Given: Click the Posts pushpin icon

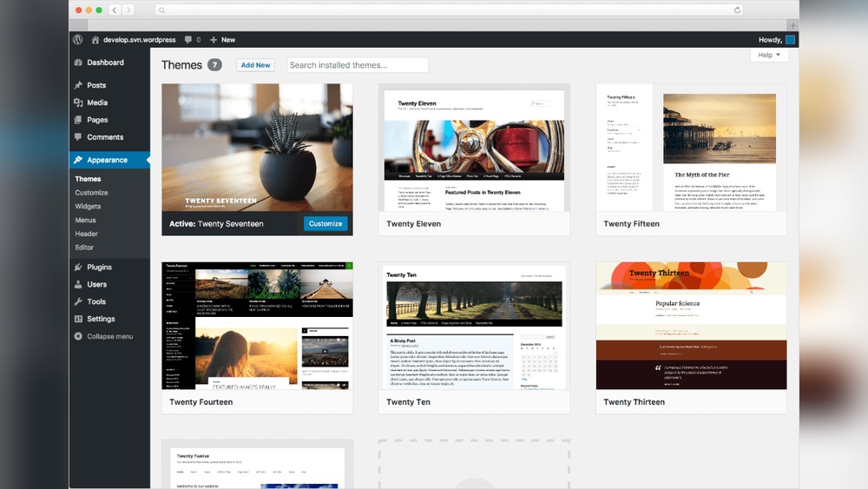Looking at the screenshot, I should pos(78,85).
